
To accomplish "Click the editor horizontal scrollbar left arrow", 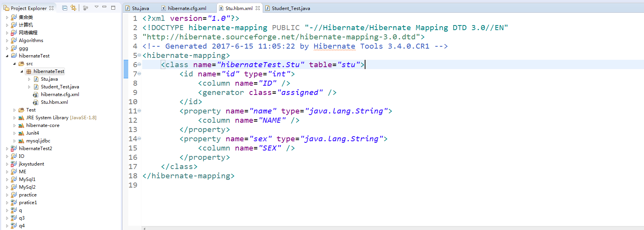I will pyautogui.click(x=144, y=228).
